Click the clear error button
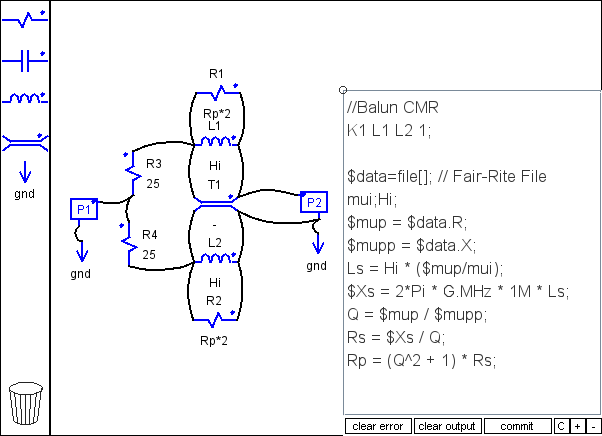Image resolution: width=602 pixels, height=436 pixels. (378, 426)
